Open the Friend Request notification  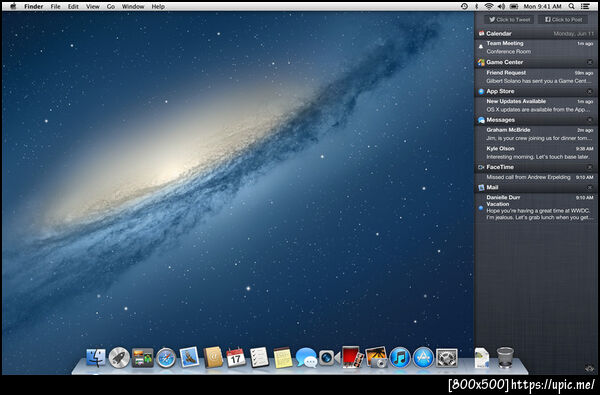point(536,77)
